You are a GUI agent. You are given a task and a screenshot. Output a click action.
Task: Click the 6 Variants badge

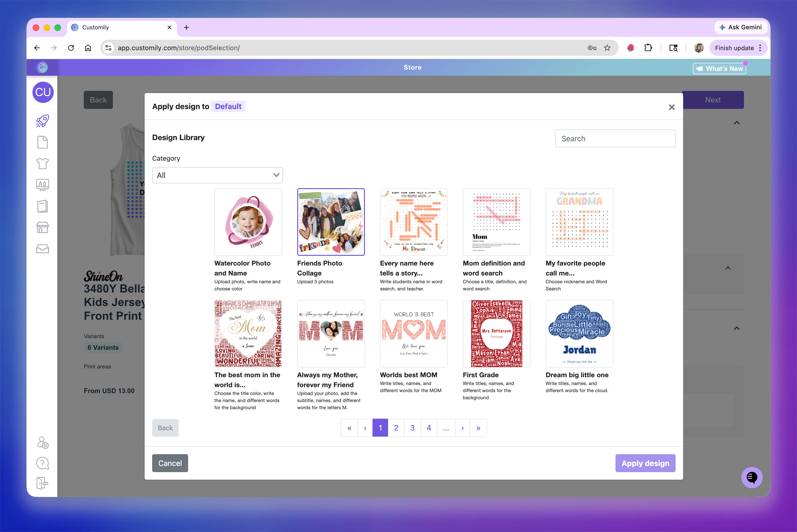[103, 347]
